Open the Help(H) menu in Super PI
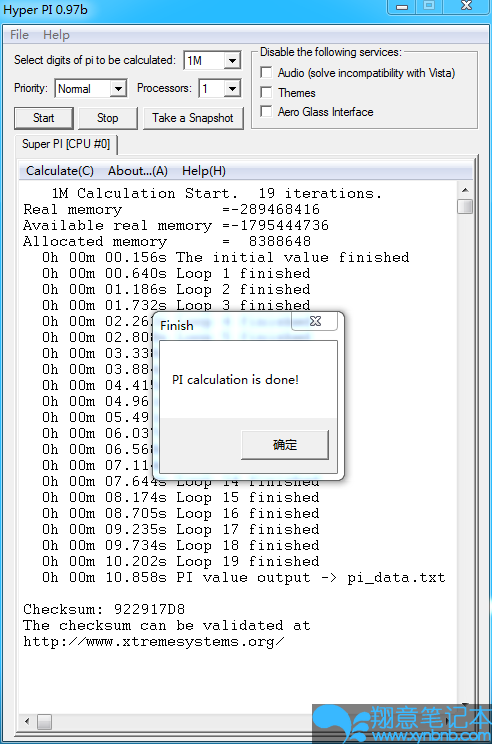The width and height of the screenshot is (492, 744). click(x=204, y=171)
